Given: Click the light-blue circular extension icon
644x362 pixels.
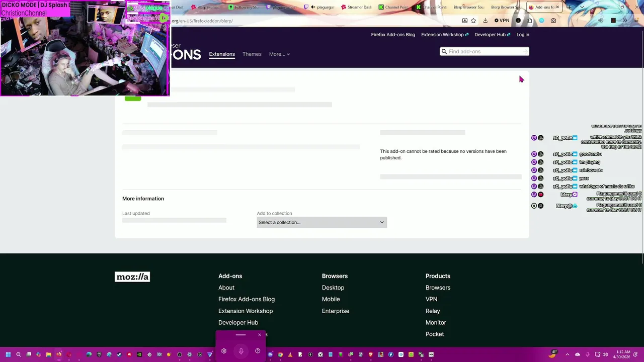Looking at the screenshot, I should [x=541, y=21].
